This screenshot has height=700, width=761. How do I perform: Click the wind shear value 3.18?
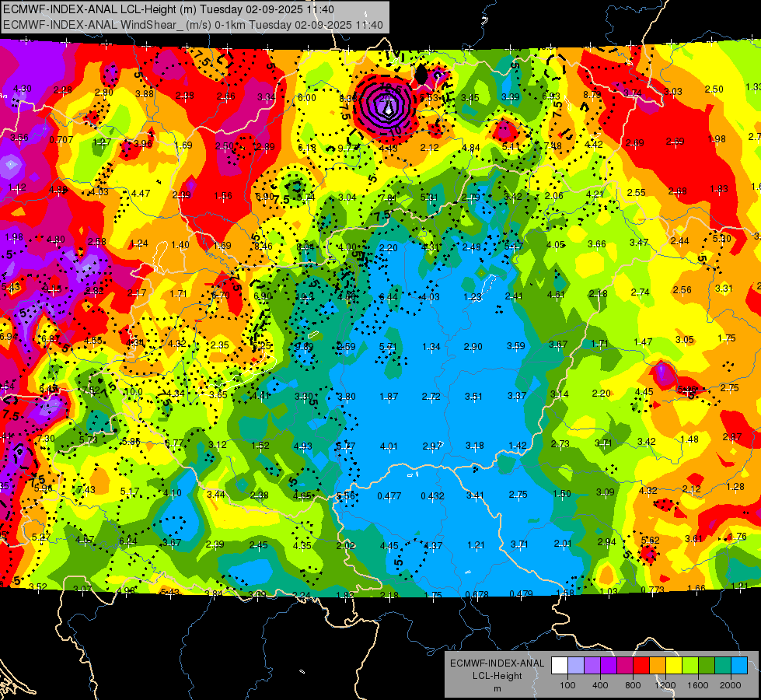click(x=475, y=446)
